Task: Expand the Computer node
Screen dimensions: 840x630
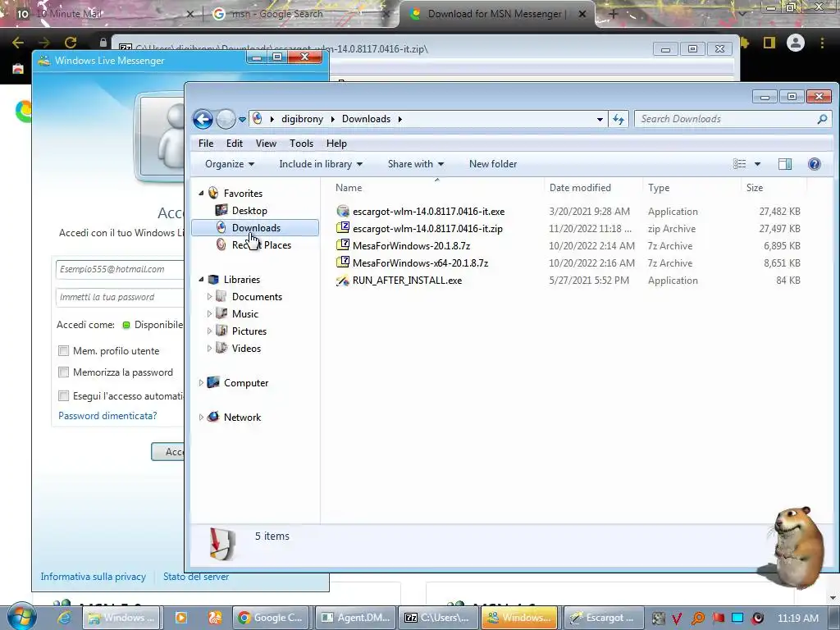Action: click(x=202, y=382)
